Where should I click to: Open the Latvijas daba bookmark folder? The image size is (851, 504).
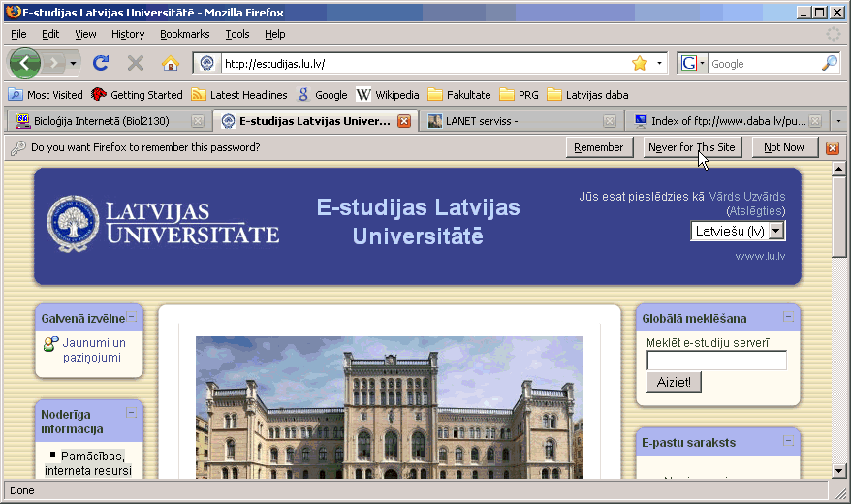point(587,95)
